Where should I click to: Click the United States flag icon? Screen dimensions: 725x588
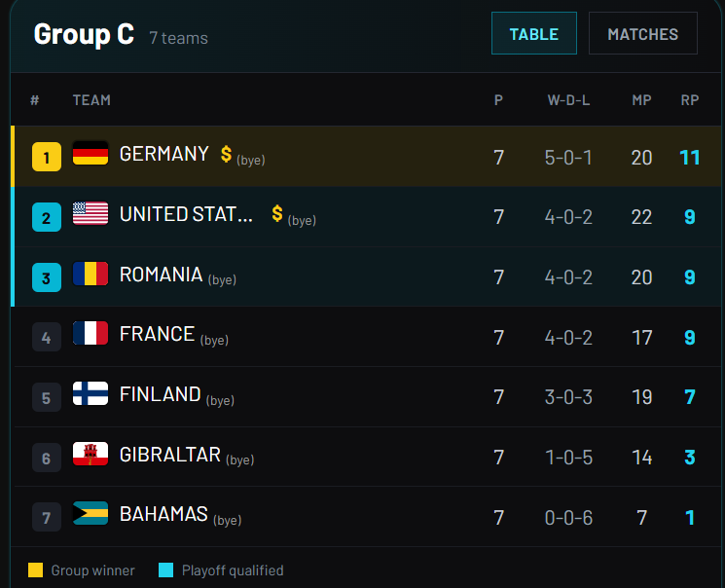[91, 213]
